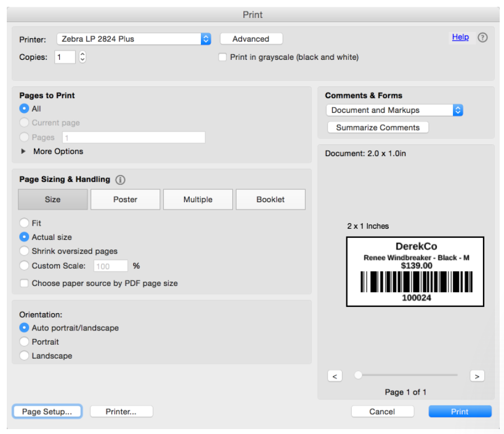Click the barcode label preview thumbnail

point(415,271)
